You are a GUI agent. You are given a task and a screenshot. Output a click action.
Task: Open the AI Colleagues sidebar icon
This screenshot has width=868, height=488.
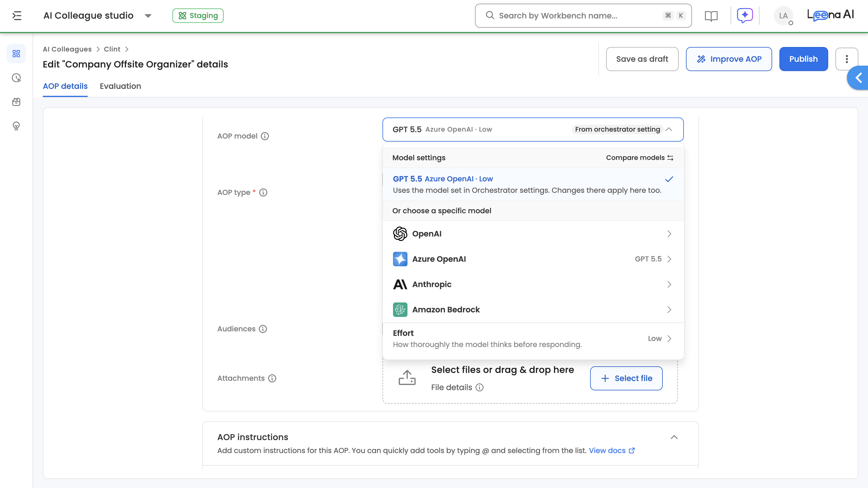(x=16, y=54)
